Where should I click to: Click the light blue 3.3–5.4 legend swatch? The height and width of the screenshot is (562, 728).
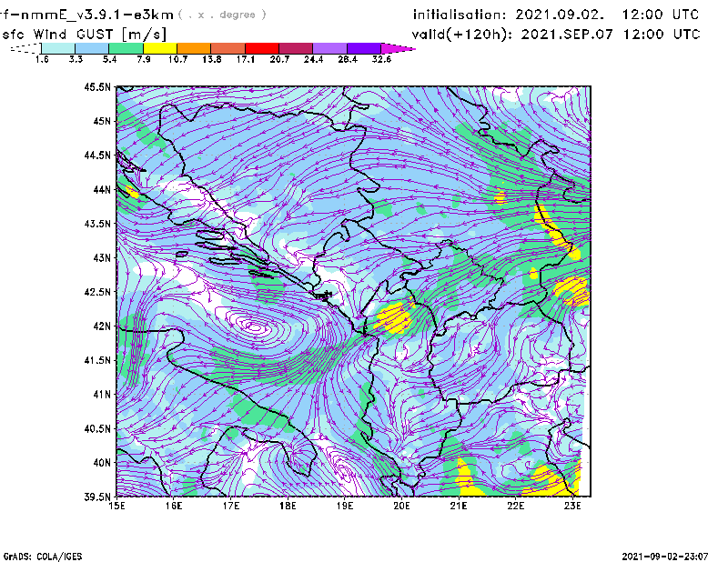pyautogui.click(x=92, y=48)
